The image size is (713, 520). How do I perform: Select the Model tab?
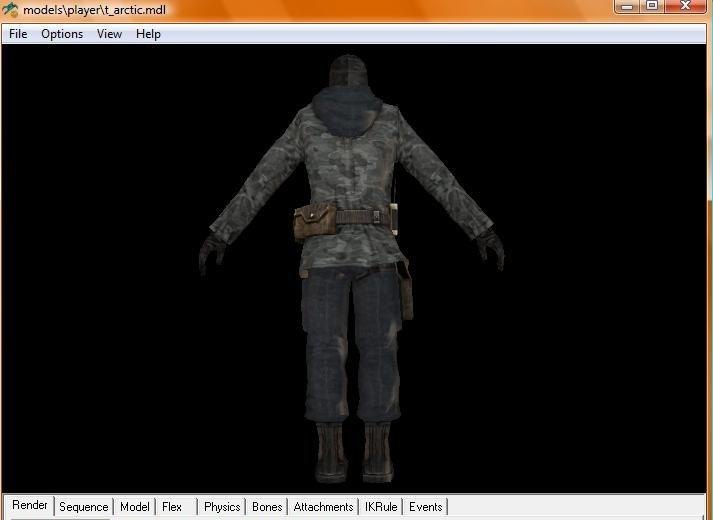tap(134, 507)
